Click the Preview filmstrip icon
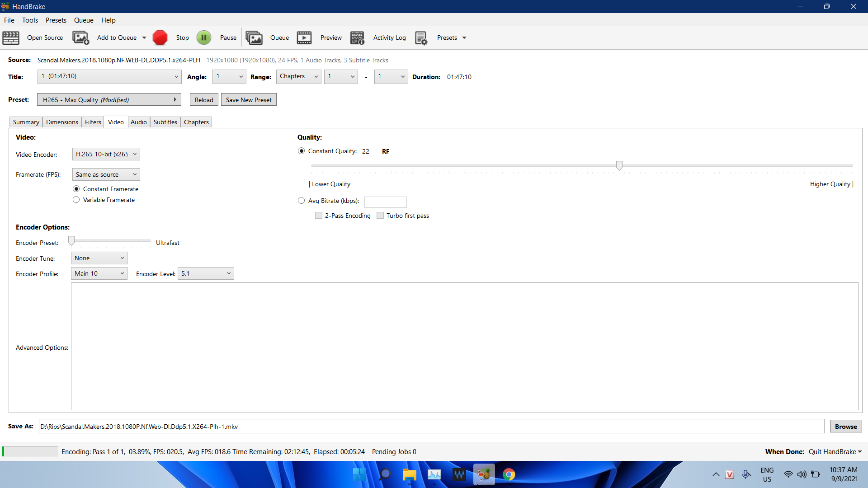The height and width of the screenshot is (488, 868). click(x=304, y=38)
